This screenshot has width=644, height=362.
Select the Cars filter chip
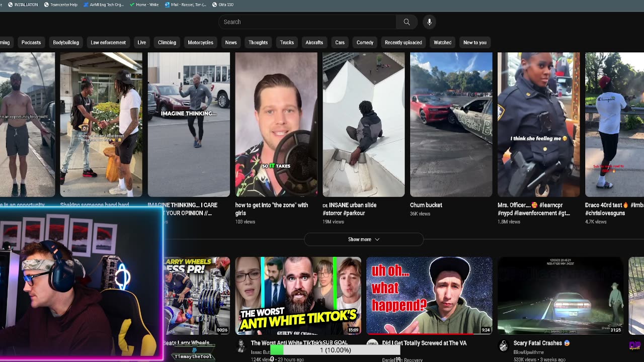pyautogui.click(x=340, y=42)
